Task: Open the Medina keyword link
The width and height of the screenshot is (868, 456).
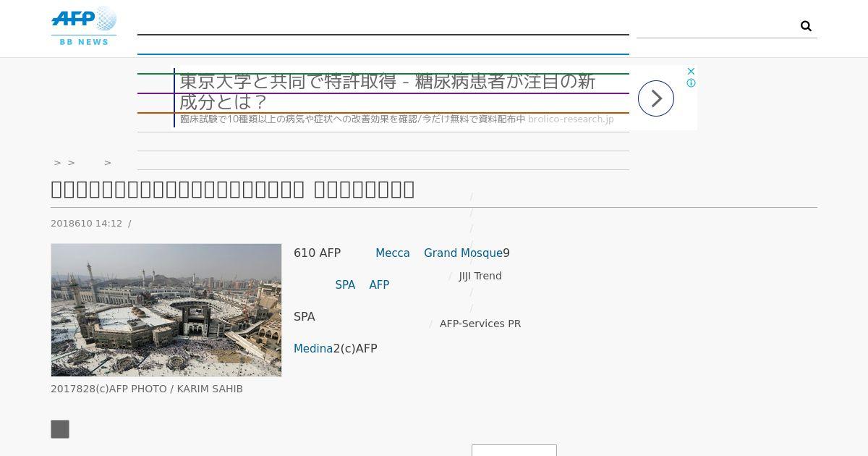Action: click(313, 349)
